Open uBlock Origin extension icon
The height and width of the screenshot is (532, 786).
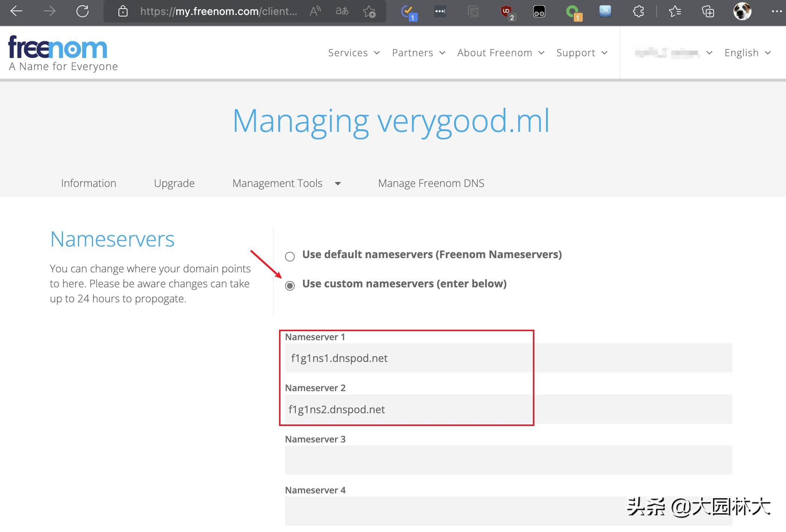(507, 12)
